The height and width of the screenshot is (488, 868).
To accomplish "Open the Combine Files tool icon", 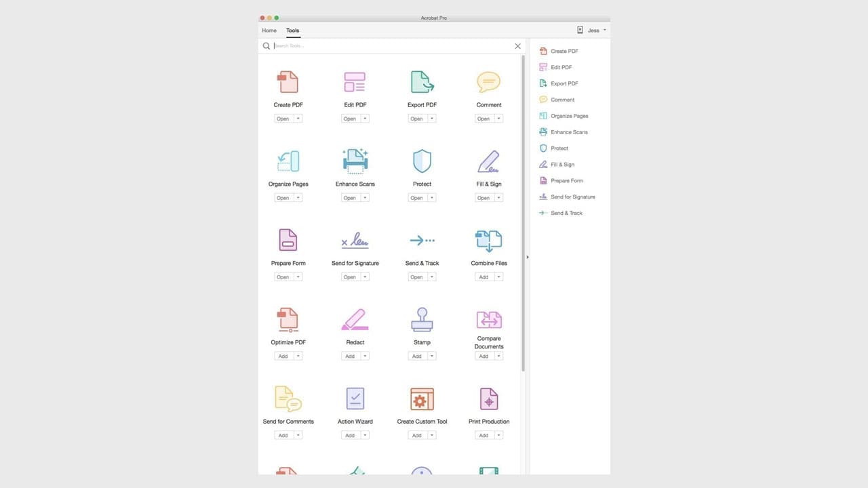I will (x=488, y=240).
